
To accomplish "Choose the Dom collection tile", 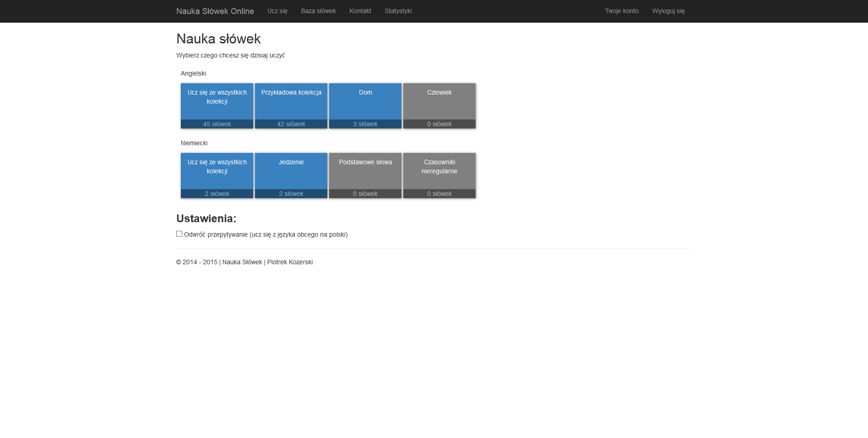I will [x=365, y=106].
